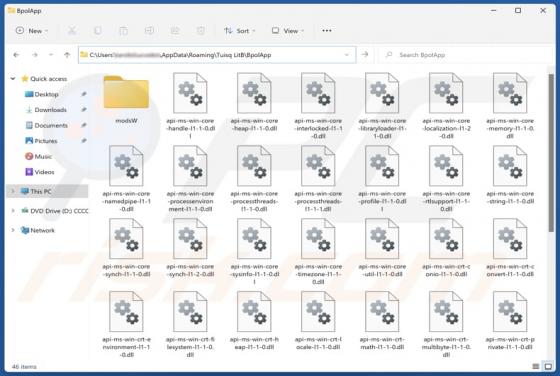
Task: Click the Paste toolbar icon
Action: tap(123, 31)
